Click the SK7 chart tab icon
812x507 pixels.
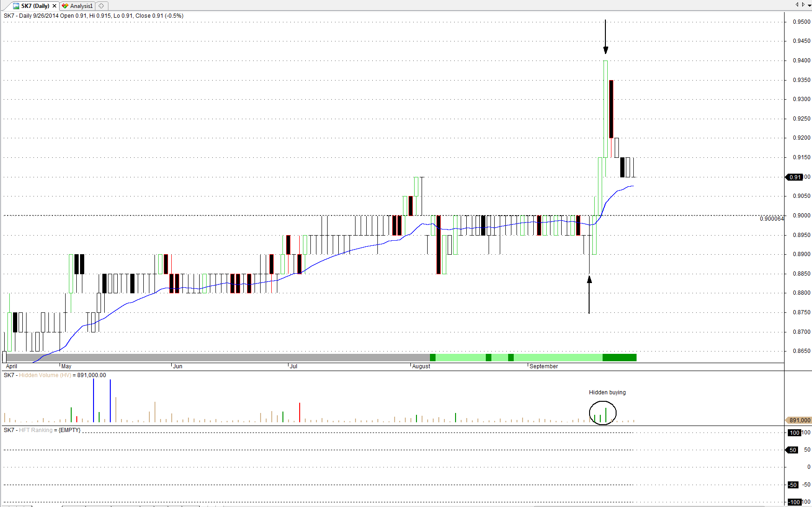[16, 6]
